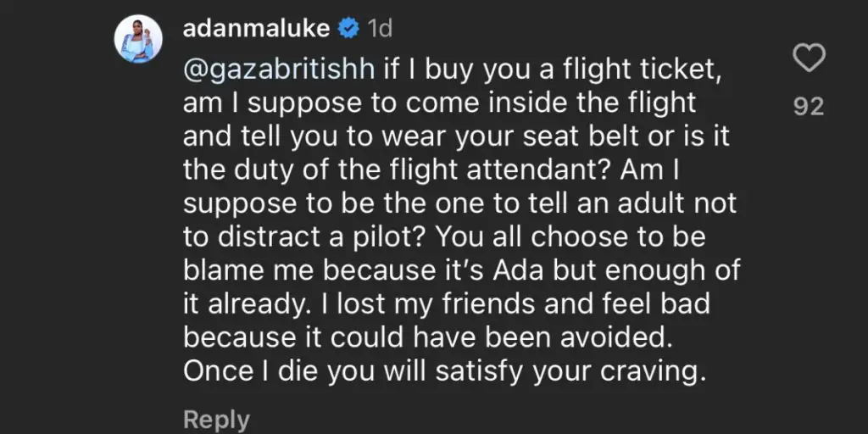868x434 pixels.
Task: View likes by clicking the 92 count
Action: pyautogui.click(x=808, y=108)
